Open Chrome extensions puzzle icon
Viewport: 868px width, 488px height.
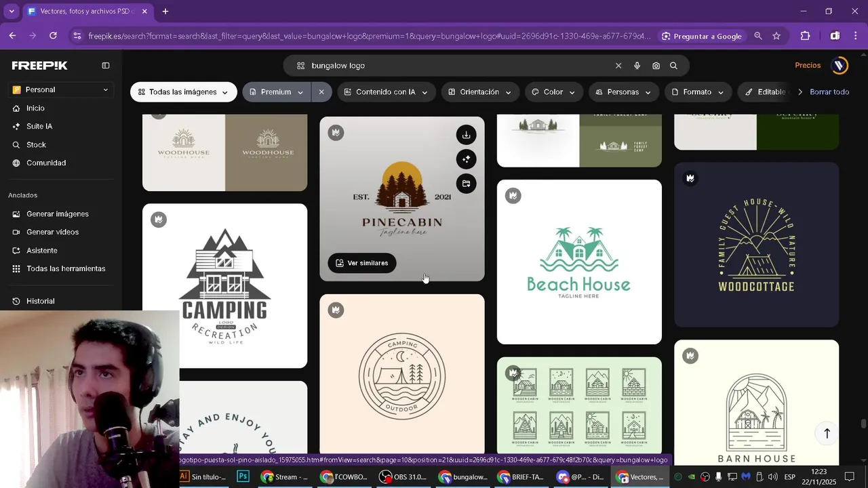coord(805,36)
